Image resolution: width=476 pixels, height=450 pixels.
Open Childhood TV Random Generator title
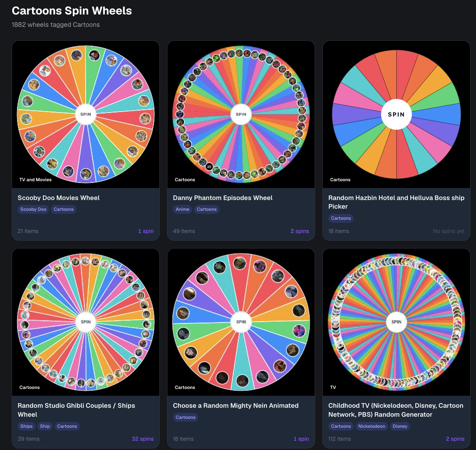click(x=396, y=410)
